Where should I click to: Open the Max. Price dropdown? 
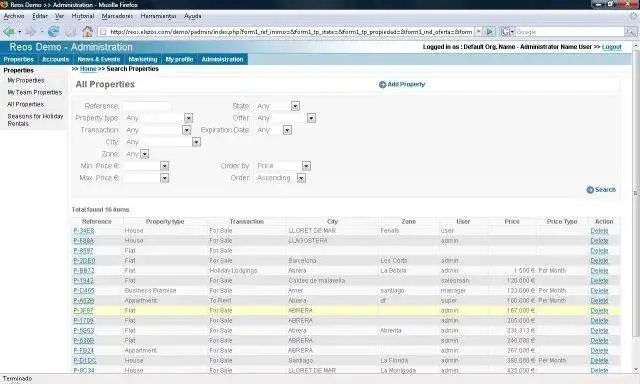(164, 178)
